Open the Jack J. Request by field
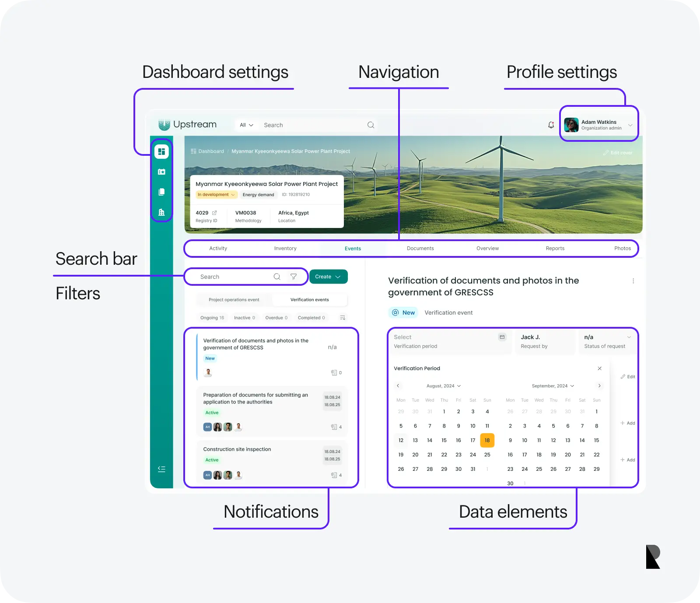Screen dimensions: 700x603 (545, 341)
